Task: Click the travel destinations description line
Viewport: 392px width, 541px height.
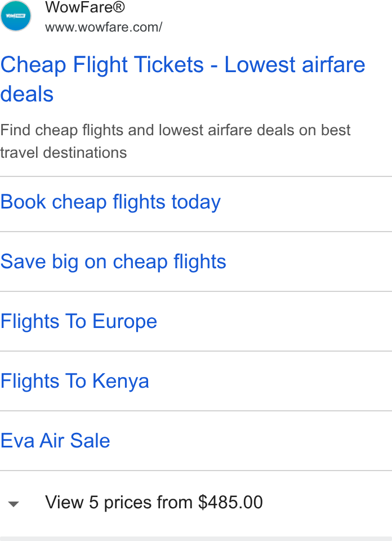Action: point(64,153)
